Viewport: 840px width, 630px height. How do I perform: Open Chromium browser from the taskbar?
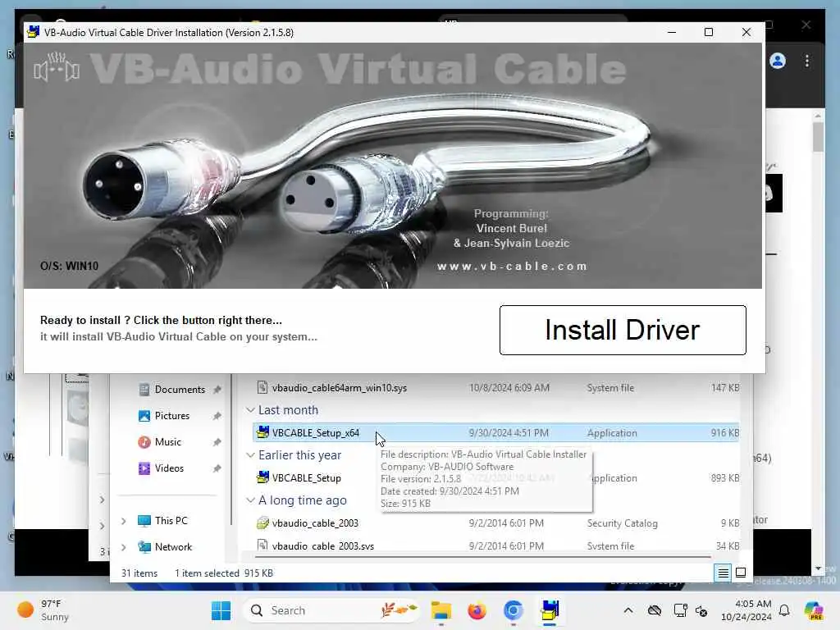tap(513, 610)
